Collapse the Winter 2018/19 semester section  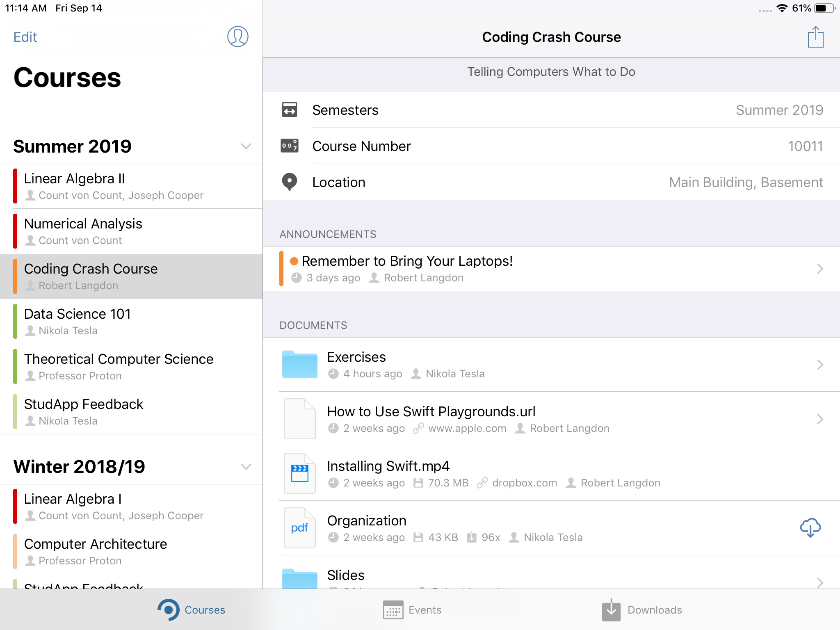click(246, 467)
